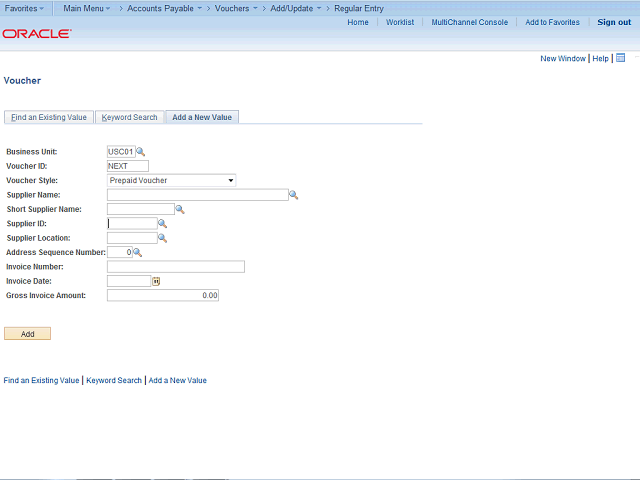Viewport: 640px width, 480px height.
Task: Click the page layout icon beside Help
Action: point(620,58)
